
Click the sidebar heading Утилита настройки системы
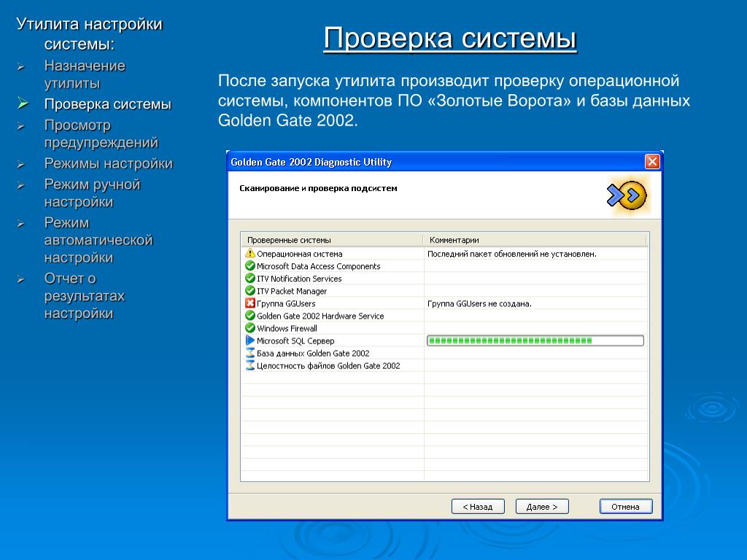[x=90, y=34]
